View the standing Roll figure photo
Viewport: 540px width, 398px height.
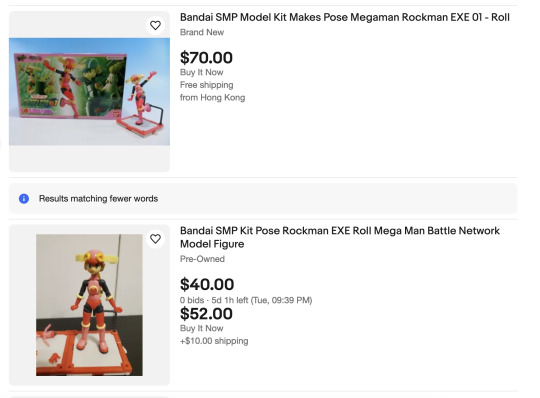tap(89, 305)
